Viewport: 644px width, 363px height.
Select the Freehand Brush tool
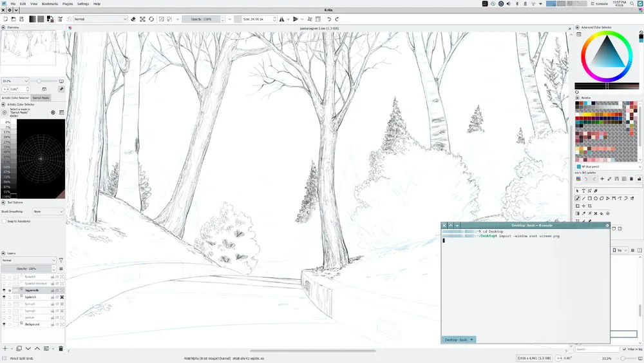(578, 199)
